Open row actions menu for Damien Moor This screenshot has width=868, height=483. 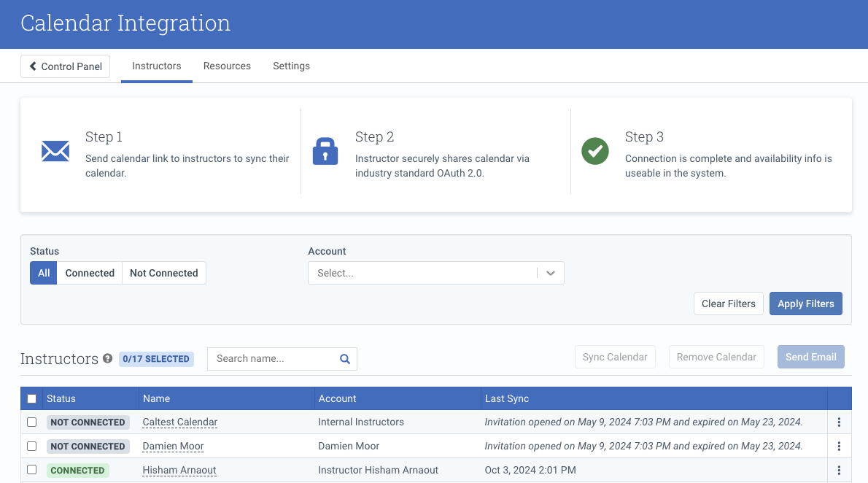[x=840, y=446]
